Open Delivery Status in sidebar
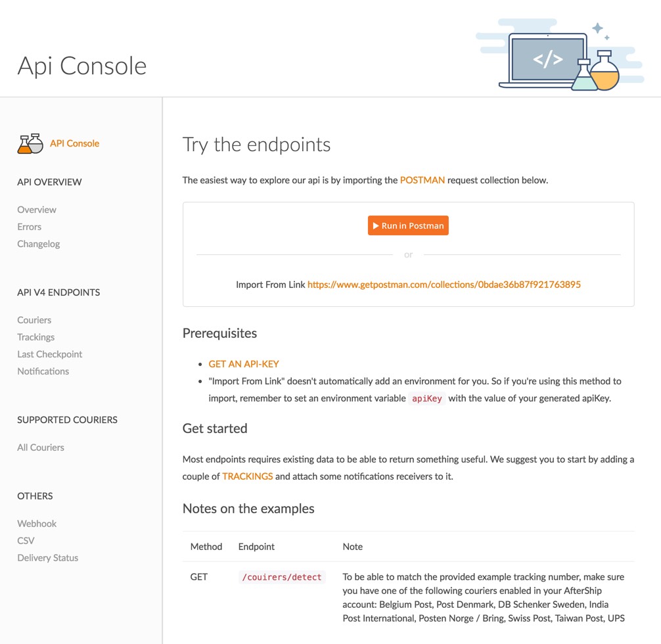The height and width of the screenshot is (644, 661). coord(48,558)
